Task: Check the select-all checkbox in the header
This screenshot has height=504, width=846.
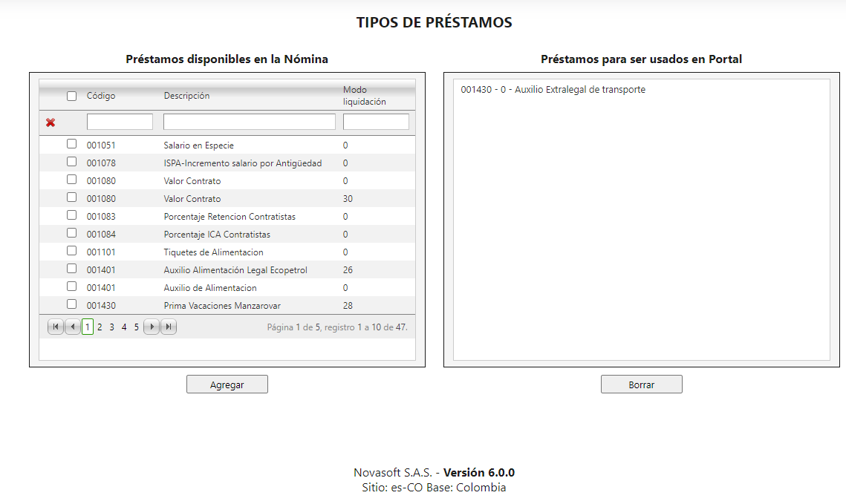Action: (71, 95)
